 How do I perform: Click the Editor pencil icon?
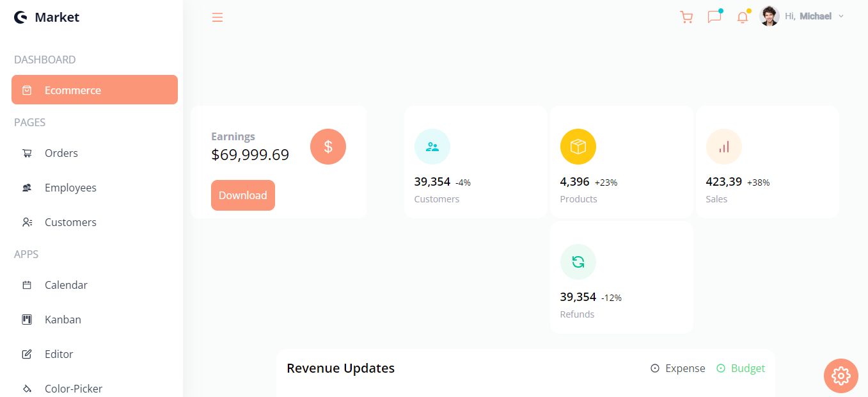click(x=27, y=354)
